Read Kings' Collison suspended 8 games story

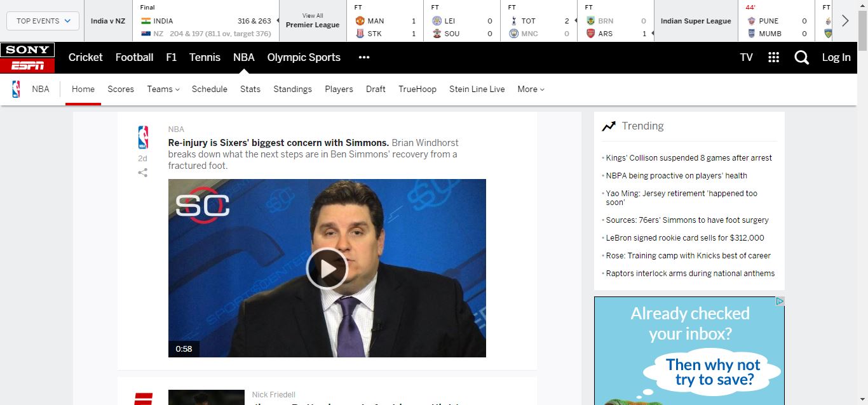pos(689,158)
